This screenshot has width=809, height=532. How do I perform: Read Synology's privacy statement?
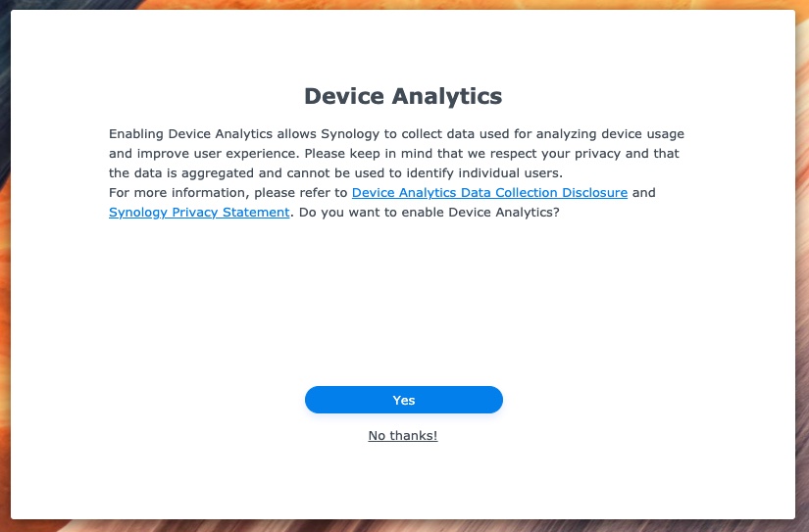tap(199, 212)
